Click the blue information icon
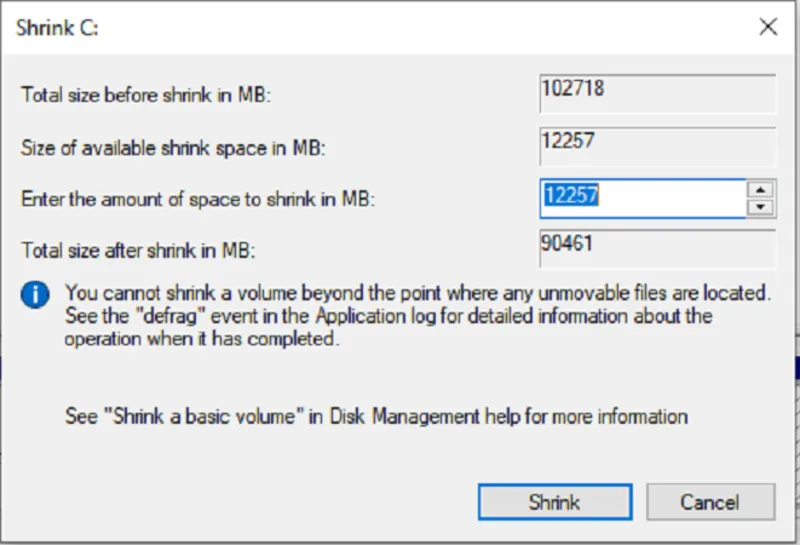Viewport: 800px width, 545px height. [x=36, y=294]
